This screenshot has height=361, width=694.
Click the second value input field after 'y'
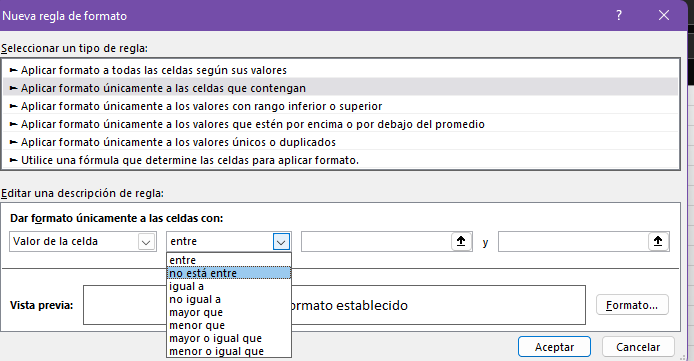[573, 242]
